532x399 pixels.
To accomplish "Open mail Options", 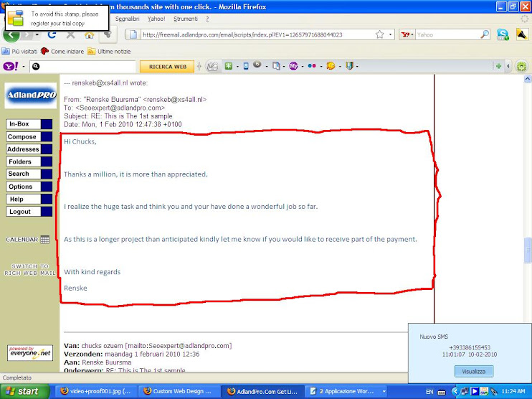I will pos(29,187).
